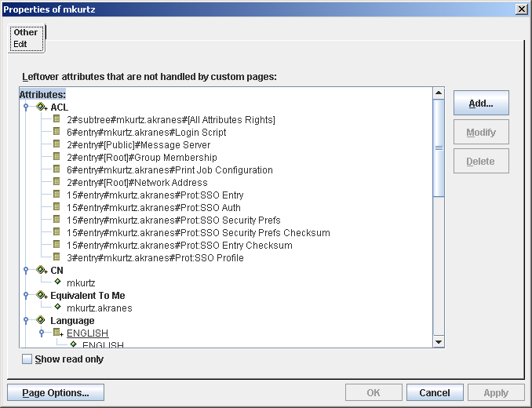Select 6#entry#mkurtz.akranes#Login Script row

[x=146, y=133]
